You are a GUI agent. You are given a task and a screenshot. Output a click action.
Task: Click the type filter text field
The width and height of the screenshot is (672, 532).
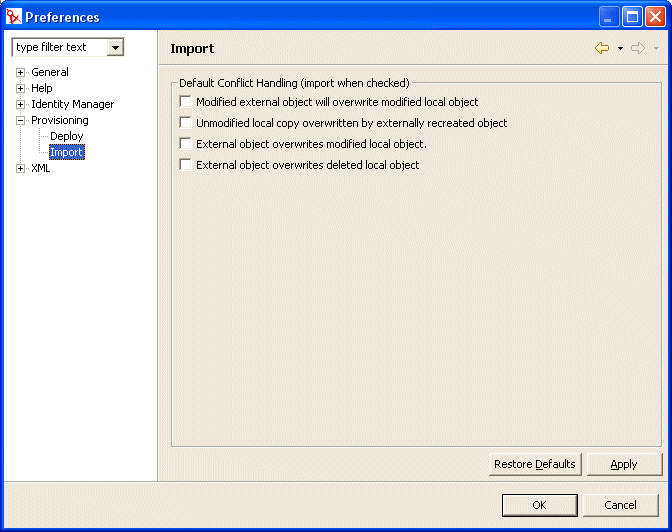(60, 48)
